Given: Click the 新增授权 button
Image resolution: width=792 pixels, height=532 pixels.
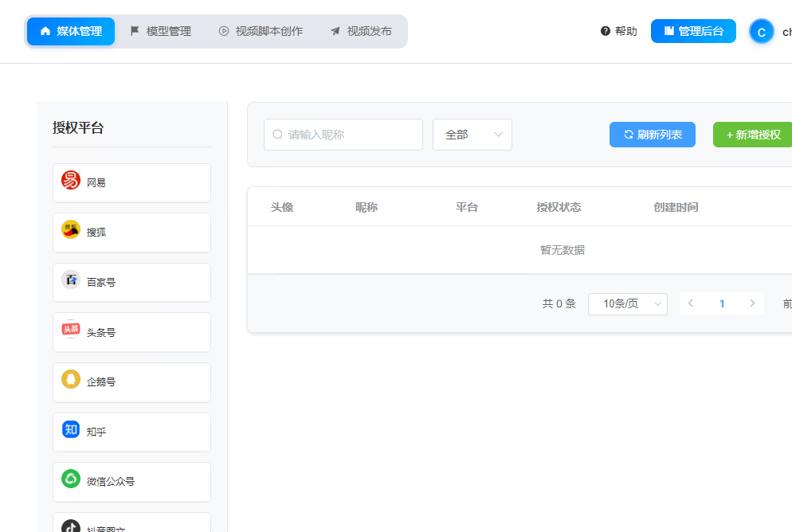Looking at the screenshot, I should coord(753,135).
